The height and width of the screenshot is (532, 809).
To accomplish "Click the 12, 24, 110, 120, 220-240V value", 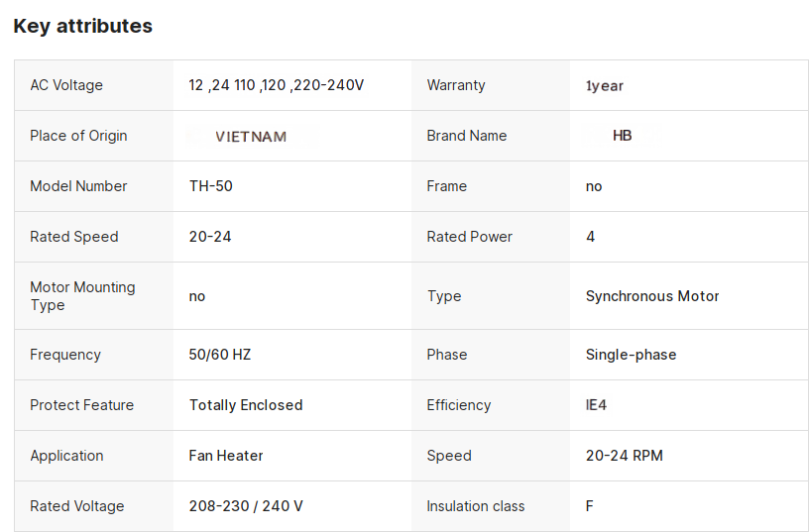I will point(277,85).
